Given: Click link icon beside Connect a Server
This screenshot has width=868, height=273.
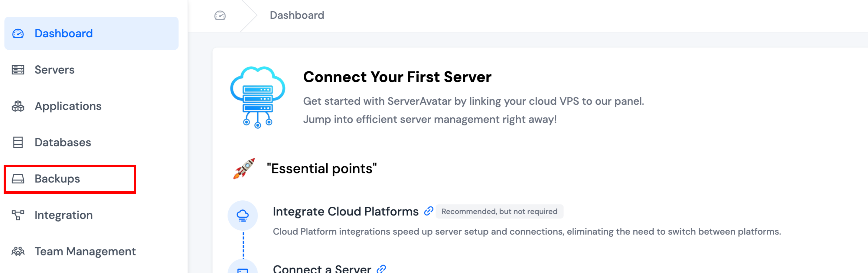Looking at the screenshot, I should pyautogui.click(x=381, y=269).
